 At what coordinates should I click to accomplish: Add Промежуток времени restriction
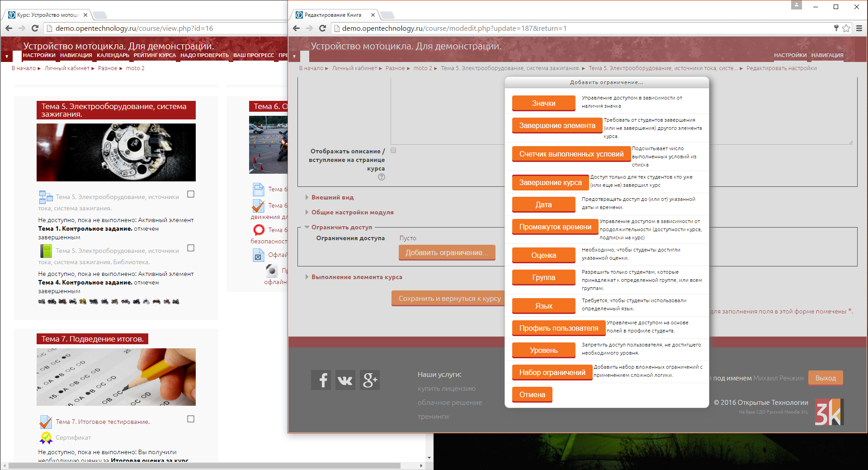tap(555, 227)
